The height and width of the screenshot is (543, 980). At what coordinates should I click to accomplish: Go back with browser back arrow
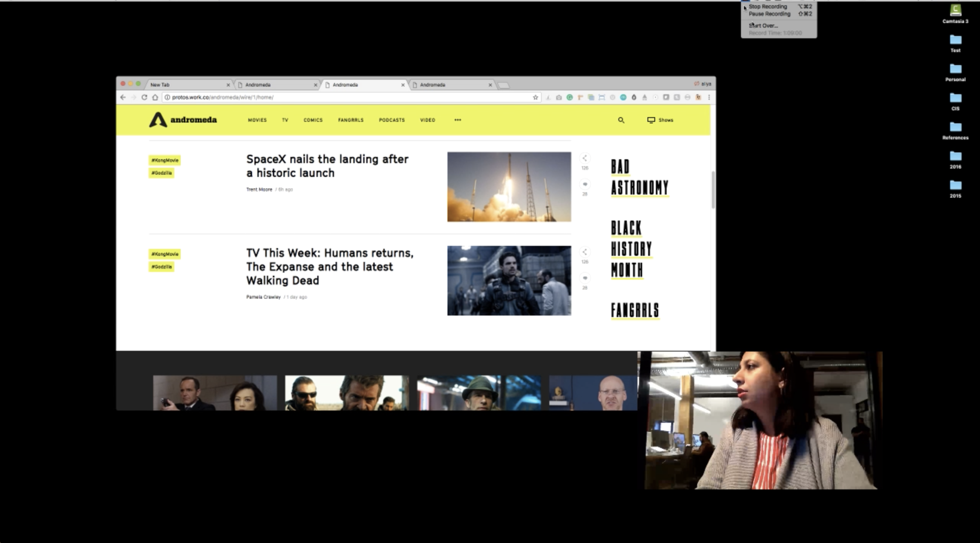[123, 98]
